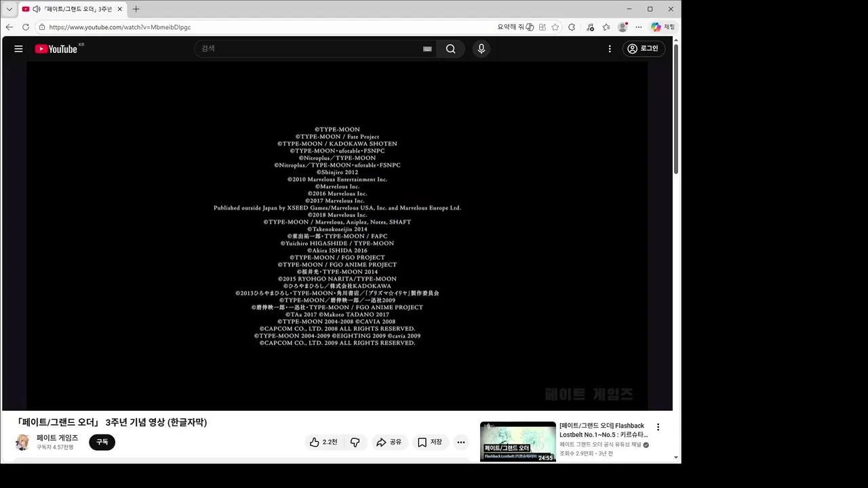This screenshot has width=868, height=488.
Task: Click the 구독 subscribe button
Action: 102,442
